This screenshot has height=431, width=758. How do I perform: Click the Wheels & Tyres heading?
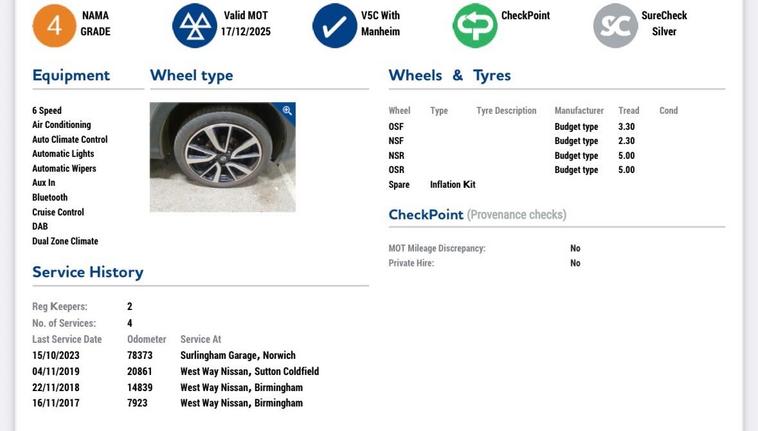[449, 75]
